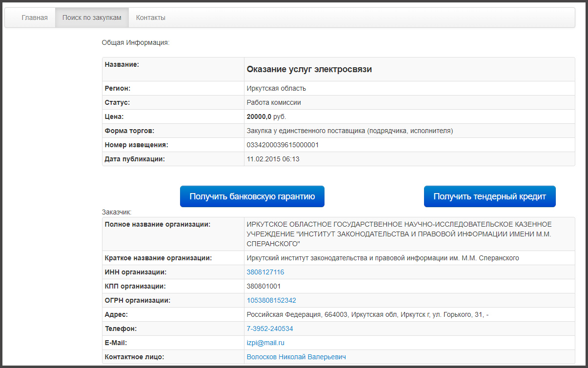
Task: Click the Цена row label
Action: pos(114,116)
